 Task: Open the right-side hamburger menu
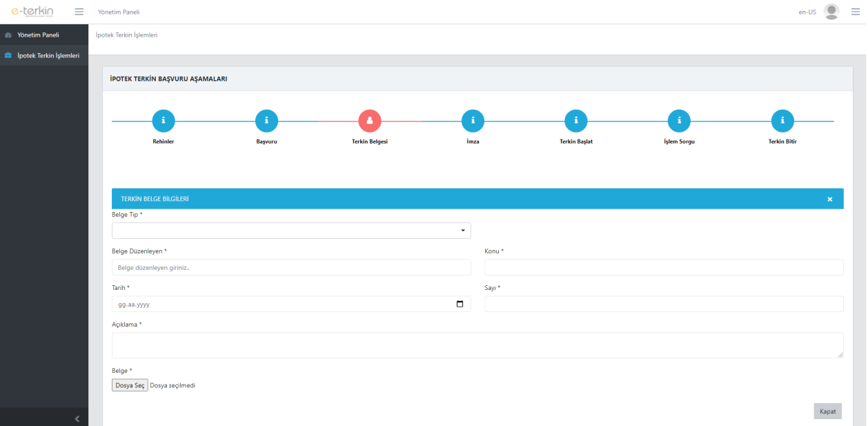coord(856,12)
